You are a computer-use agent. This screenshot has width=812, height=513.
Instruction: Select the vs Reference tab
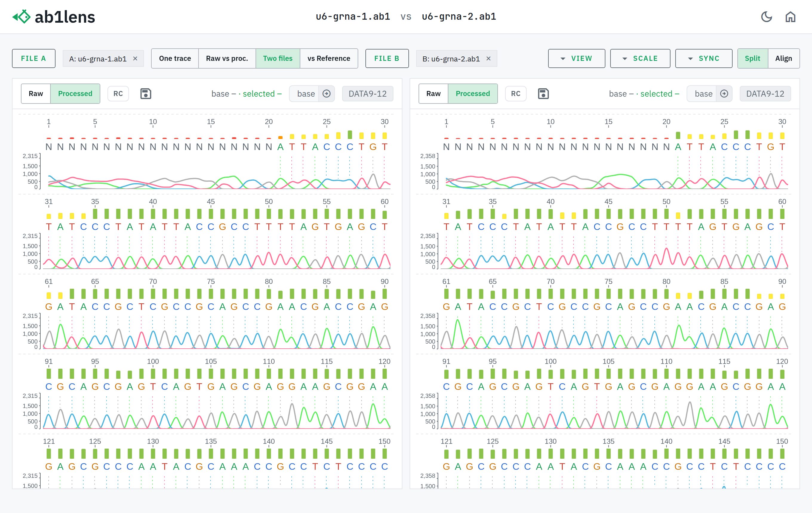click(329, 59)
